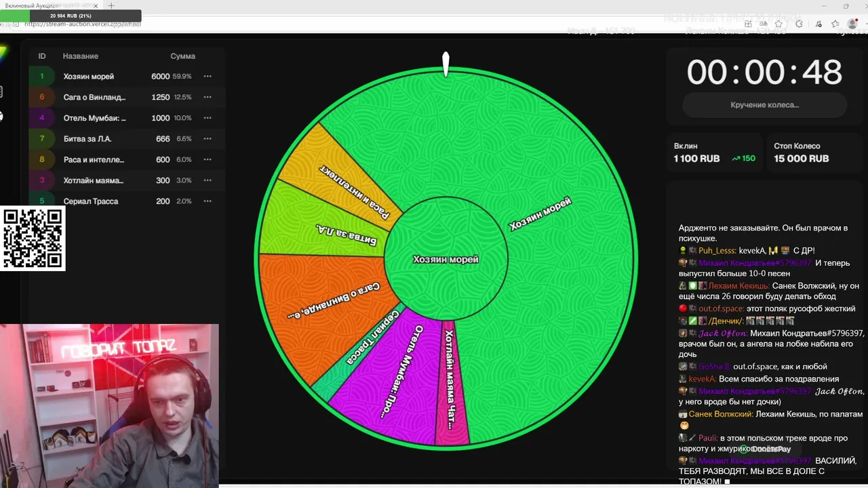Open a new browser tab with plus button
Image resolution: width=868 pixels, height=488 pixels.
click(111, 5)
